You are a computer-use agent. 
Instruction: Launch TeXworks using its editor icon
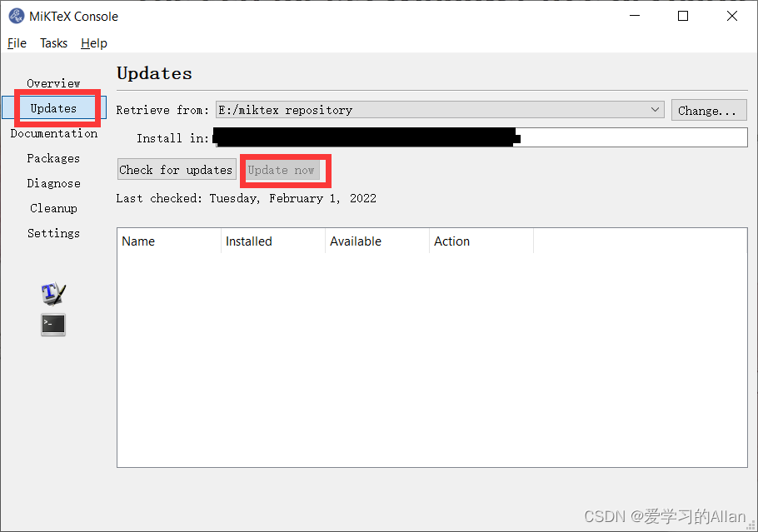point(52,294)
